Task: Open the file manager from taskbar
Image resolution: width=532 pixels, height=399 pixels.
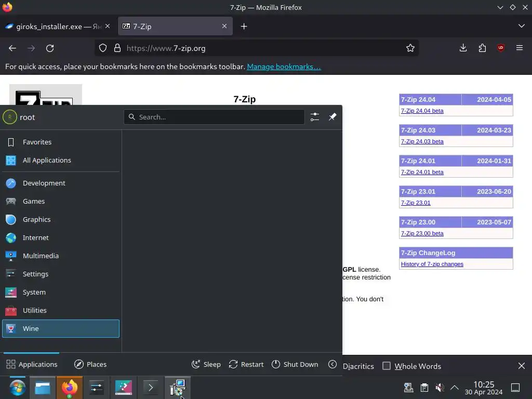Action: [43, 388]
